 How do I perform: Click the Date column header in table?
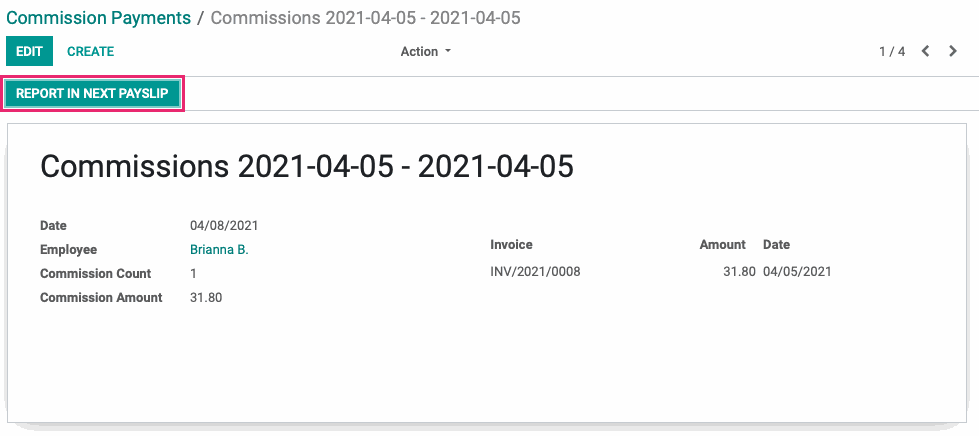(776, 244)
